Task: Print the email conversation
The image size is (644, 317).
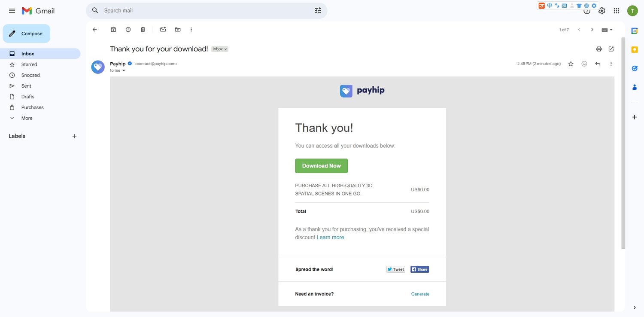Action: pyautogui.click(x=599, y=49)
